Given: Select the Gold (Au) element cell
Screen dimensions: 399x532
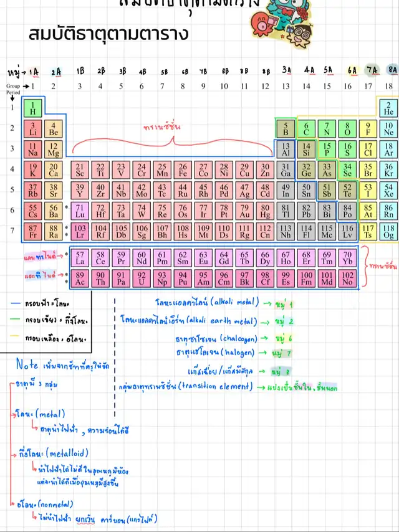Looking at the screenshot, I should click(244, 211).
